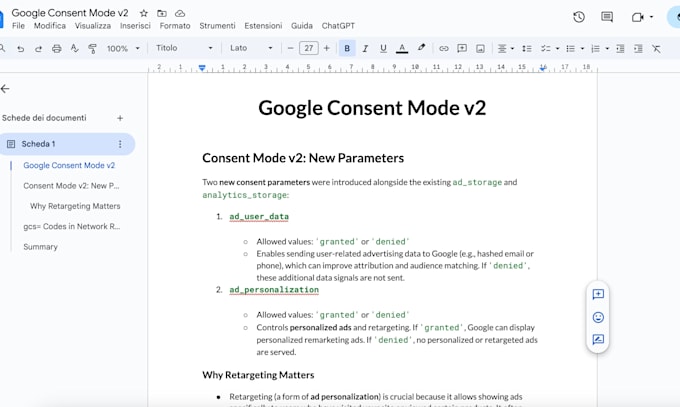Screen dimensions: 680x407
Task: Clear formatting from the toolbar
Action: [x=656, y=49]
